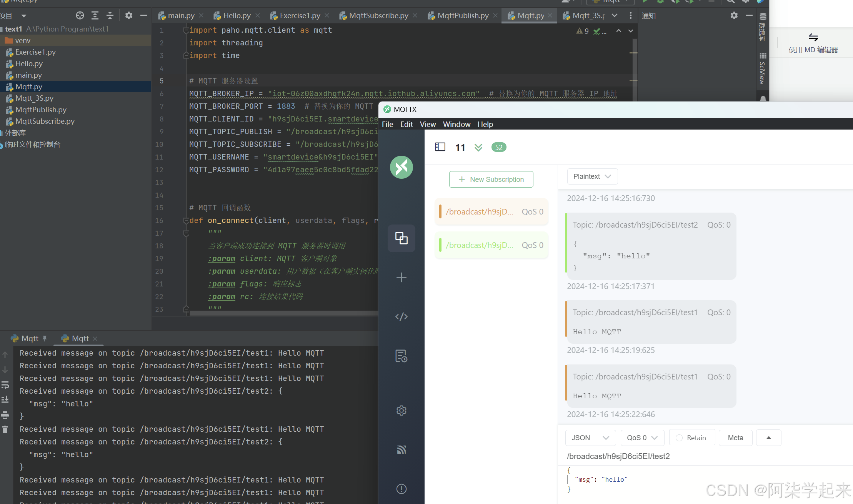Open the JSON payload type dropdown
The width and height of the screenshot is (853, 504).
590,438
